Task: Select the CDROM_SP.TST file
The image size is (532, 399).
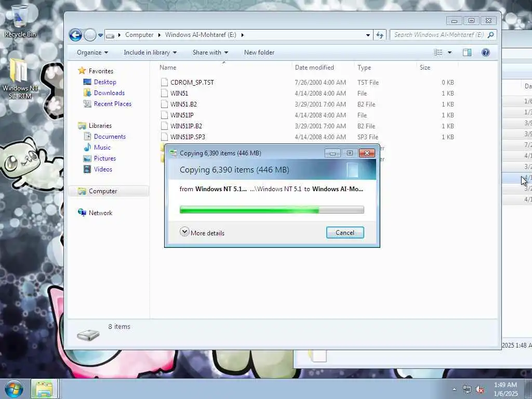Action: click(x=192, y=83)
